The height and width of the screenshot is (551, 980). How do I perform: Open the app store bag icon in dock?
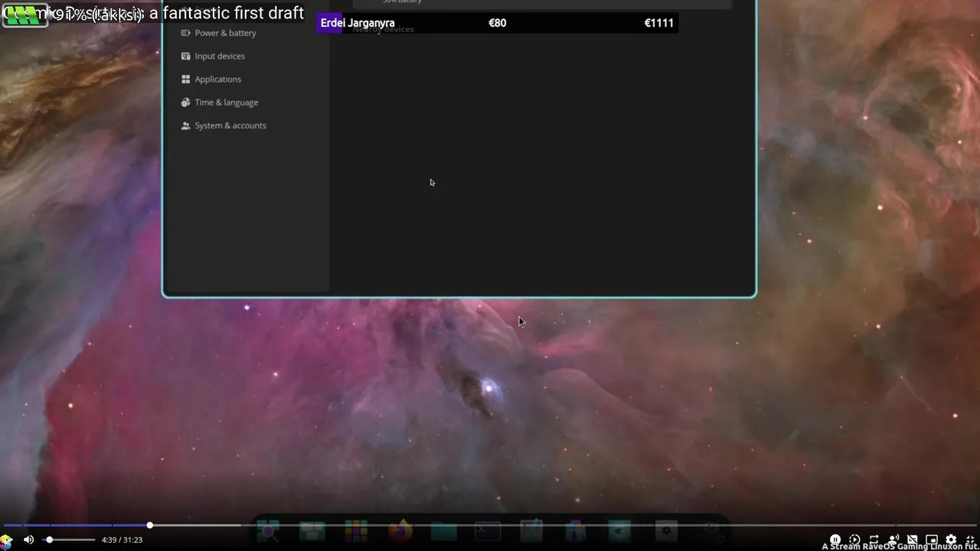point(576,530)
